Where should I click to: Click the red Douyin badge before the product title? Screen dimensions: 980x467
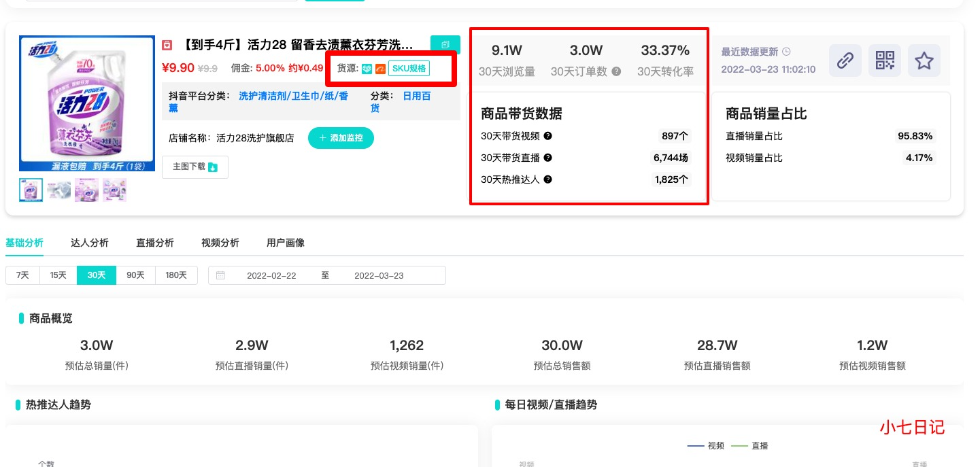[167, 44]
